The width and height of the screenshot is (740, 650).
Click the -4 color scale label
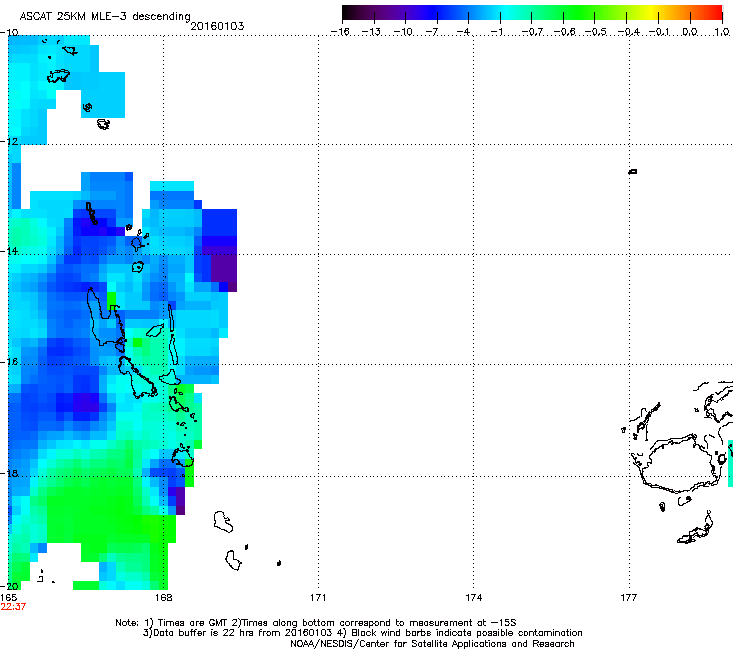click(x=463, y=32)
